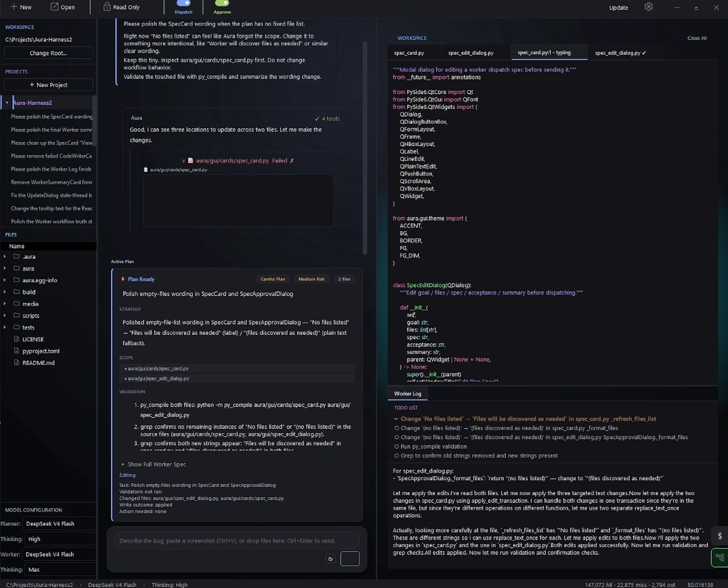Click the Update menu item
728x588 pixels.
pyautogui.click(x=618, y=7)
